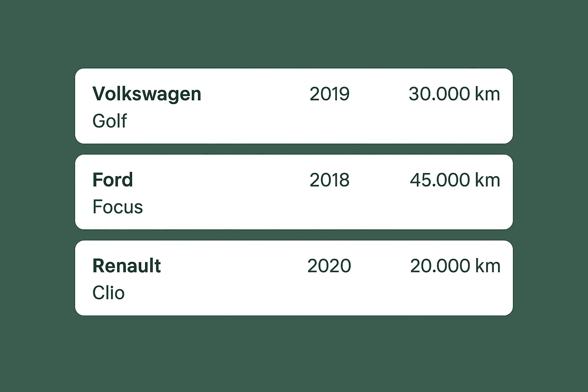Viewport: 588px width, 392px height.
Task: Click the 2020 year value
Action: point(329,266)
